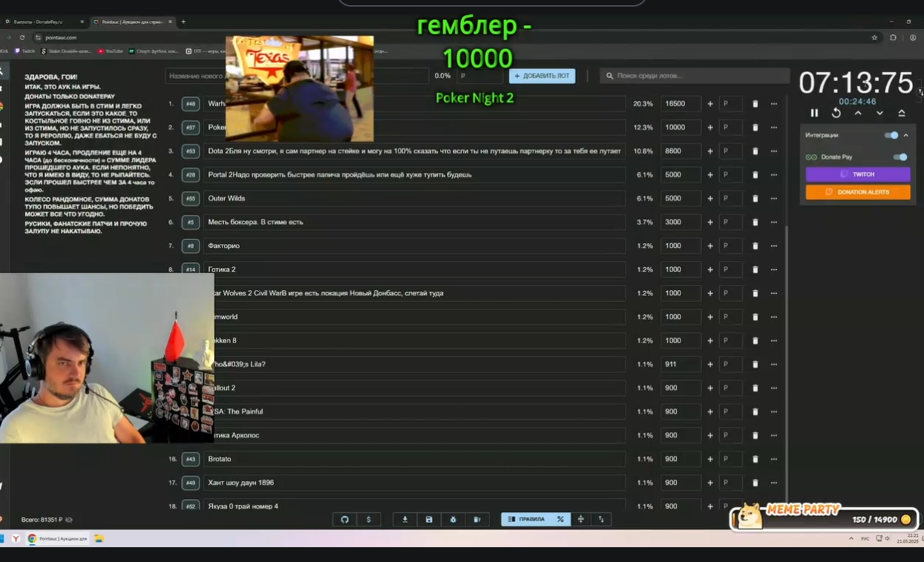This screenshot has width=924, height=562.
Task: Delete the Brotato lot
Action: click(756, 459)
